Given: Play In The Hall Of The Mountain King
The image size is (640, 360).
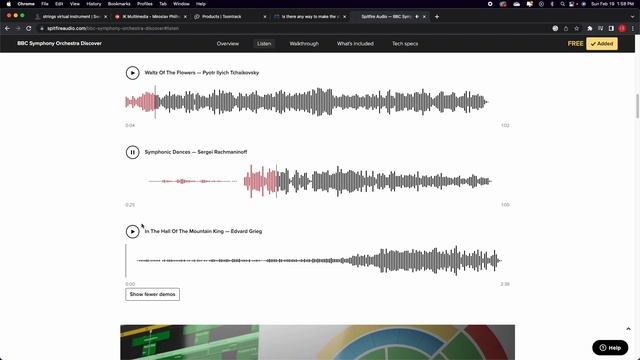Looking at the screenshot, I should tap(132, 231).
